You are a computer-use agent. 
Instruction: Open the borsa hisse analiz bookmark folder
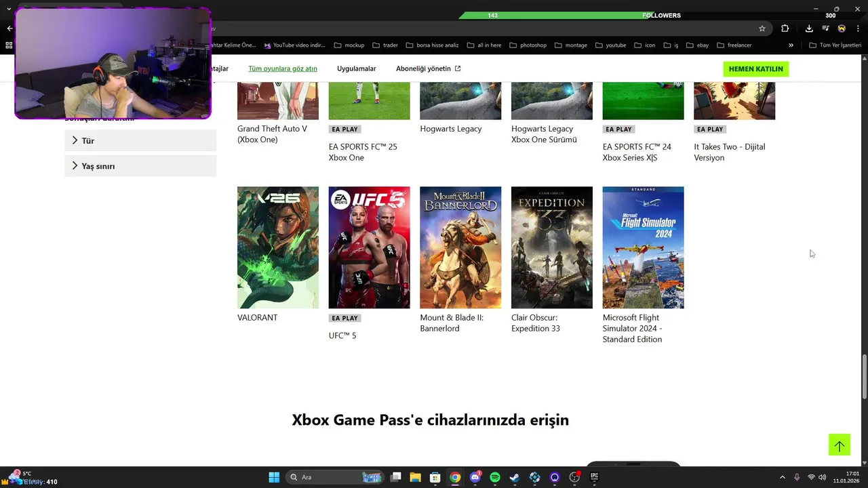click(433, 45)
